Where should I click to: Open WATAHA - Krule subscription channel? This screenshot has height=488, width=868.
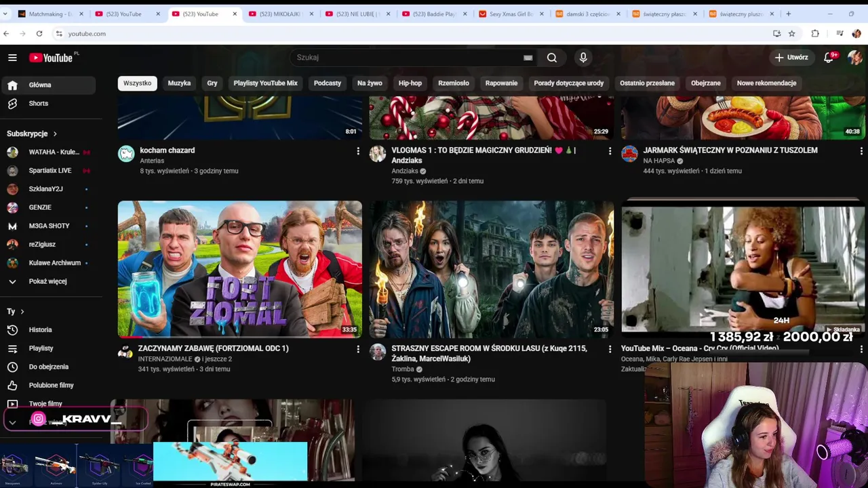pos(47,152)
